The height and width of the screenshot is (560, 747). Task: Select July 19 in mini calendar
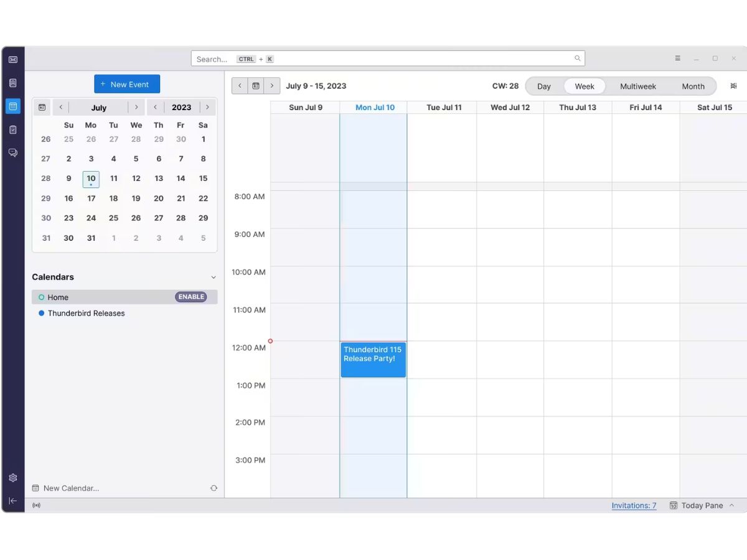(x=136, y=198)
